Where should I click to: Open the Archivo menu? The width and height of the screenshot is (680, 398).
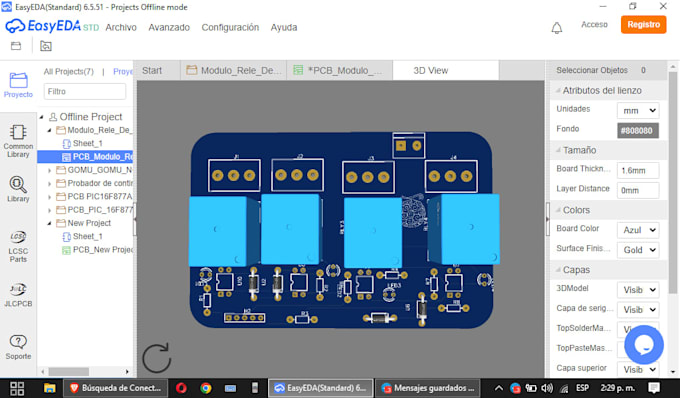click(121, 27)
